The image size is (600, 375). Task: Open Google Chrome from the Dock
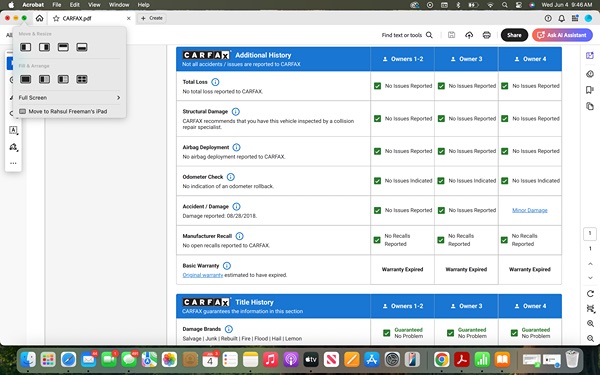pyautogui.click(x=442, y=360)
